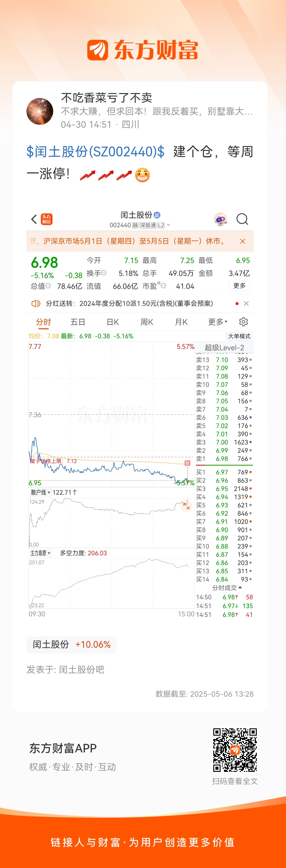Open the robot assistant avatar icon
286x868 pixels.
tap(221, 219)
